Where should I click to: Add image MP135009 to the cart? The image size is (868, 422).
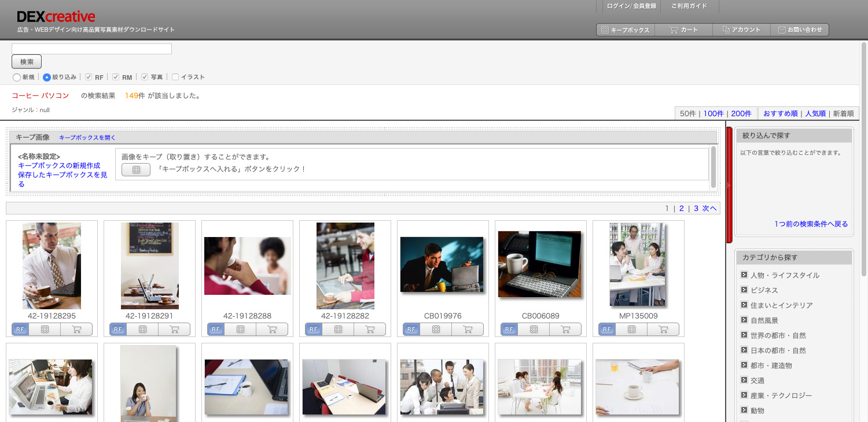(663, 330)
